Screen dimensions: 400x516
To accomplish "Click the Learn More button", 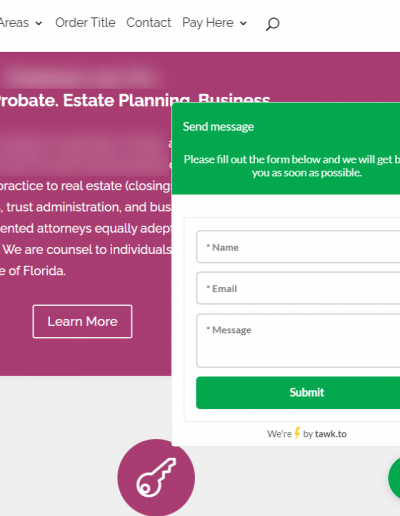I will pyautogui.click(x=82, y=321).
